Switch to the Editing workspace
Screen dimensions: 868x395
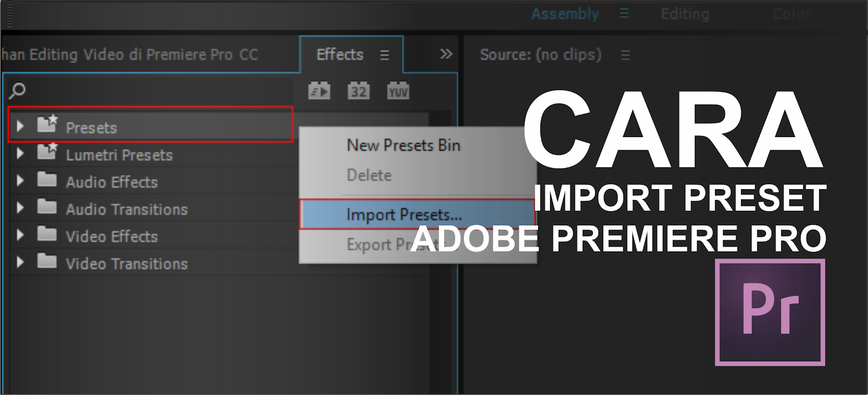(685, 14)
